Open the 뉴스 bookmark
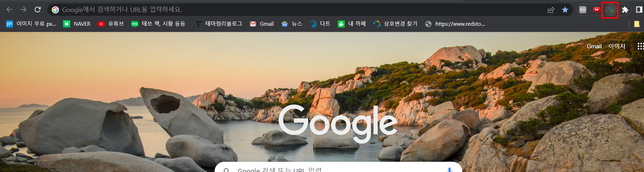 click(292, 24)
